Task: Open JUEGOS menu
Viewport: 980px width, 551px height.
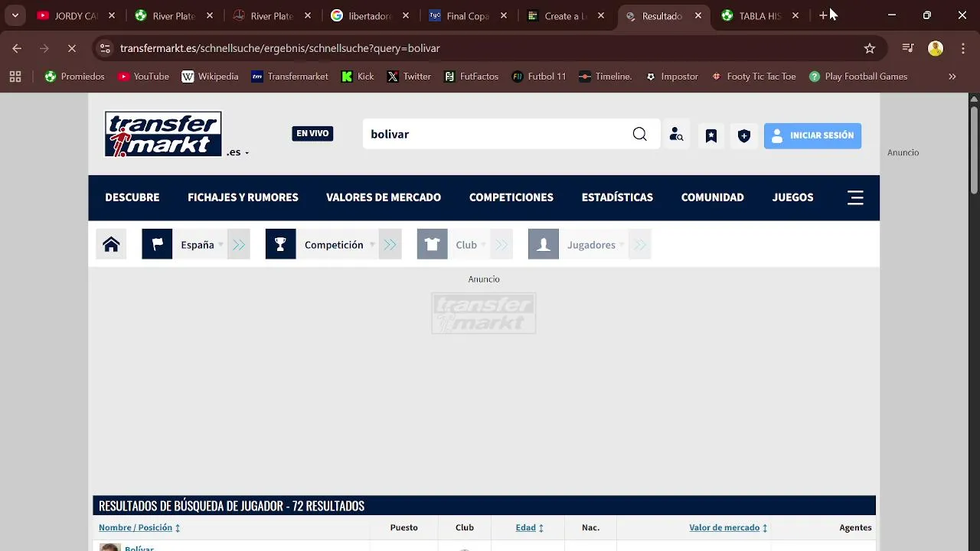Action: 792,197
